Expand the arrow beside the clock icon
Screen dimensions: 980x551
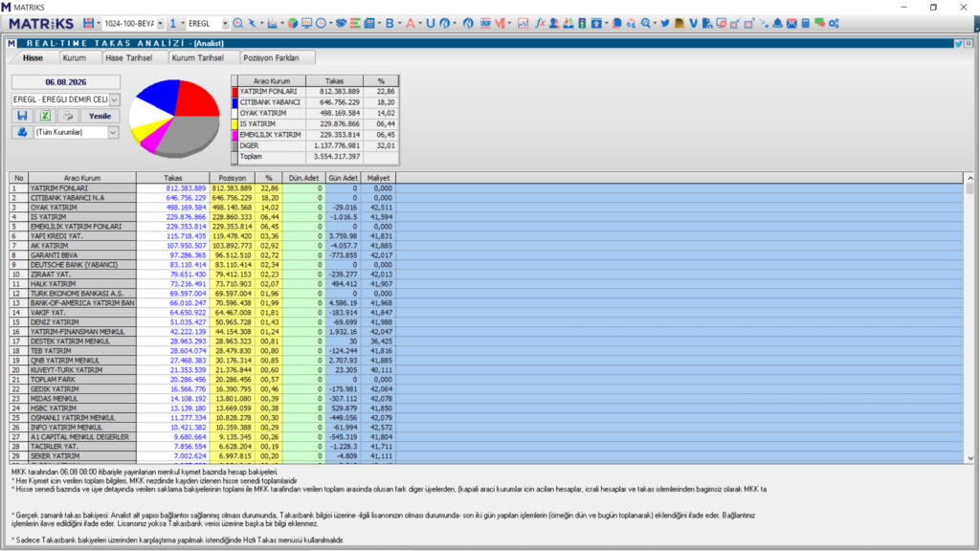330,23
